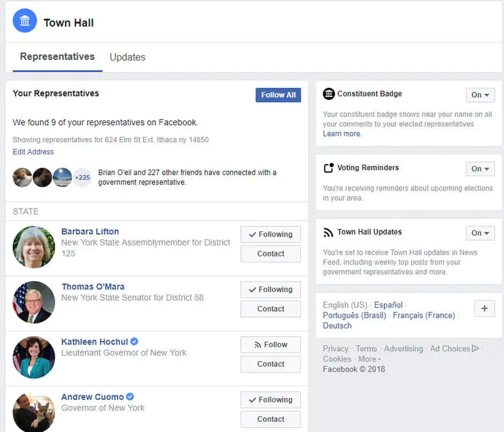Click the second friend avatar
The height and width of the screenshot is (432, 504).
(42, 178)
